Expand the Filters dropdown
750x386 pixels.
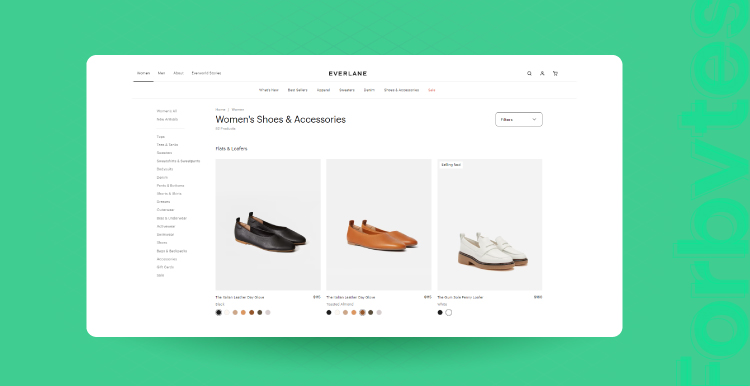(518, 120)
